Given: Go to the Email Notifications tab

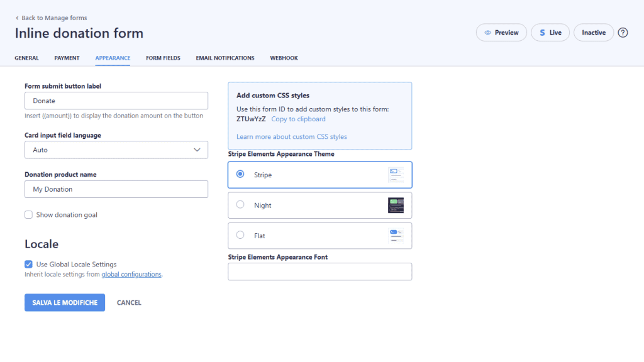Looking at the screenshot, I should pyautogui.click(x=225, y=58).
